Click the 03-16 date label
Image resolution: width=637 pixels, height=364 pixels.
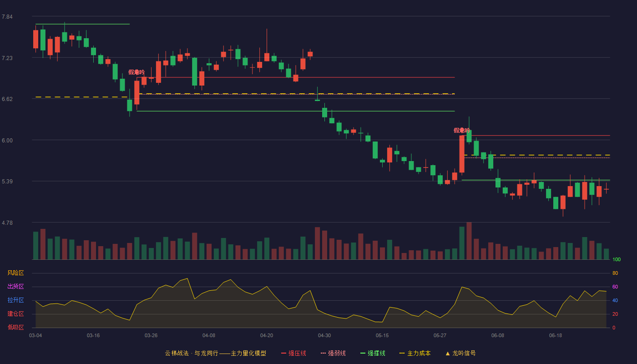click(93, 335)
